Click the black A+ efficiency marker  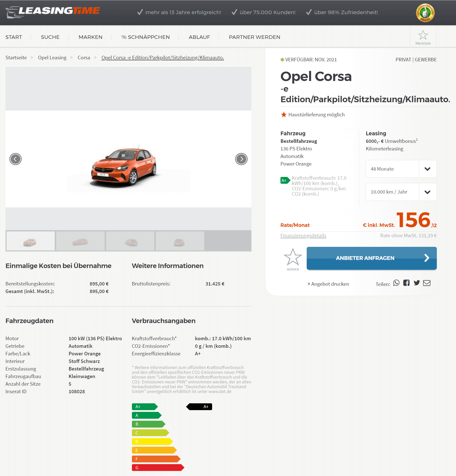199,407
